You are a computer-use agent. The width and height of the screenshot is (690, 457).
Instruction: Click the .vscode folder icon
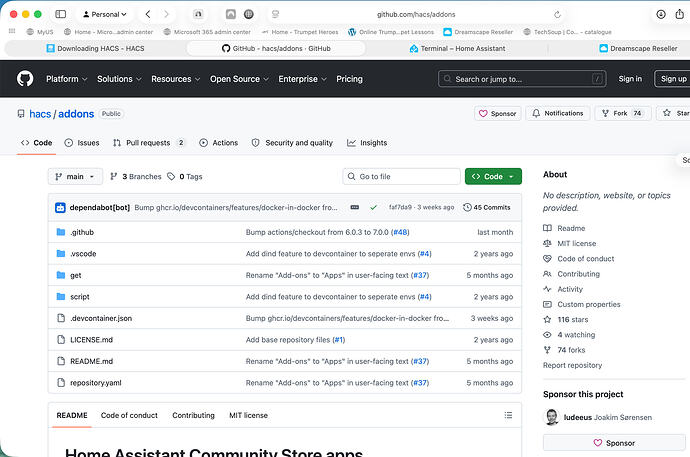(x=61, y=253)
